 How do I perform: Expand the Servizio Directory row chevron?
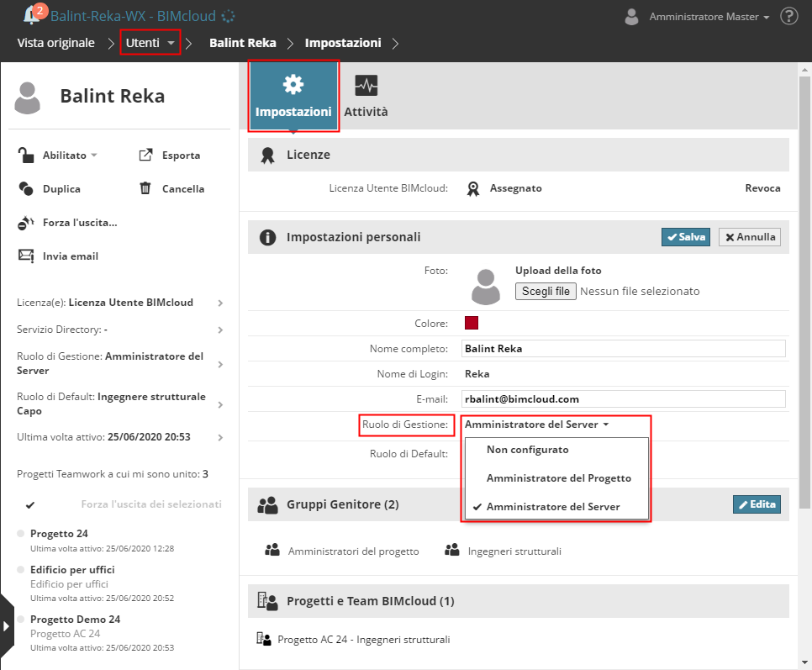click(x=220, y=330)
